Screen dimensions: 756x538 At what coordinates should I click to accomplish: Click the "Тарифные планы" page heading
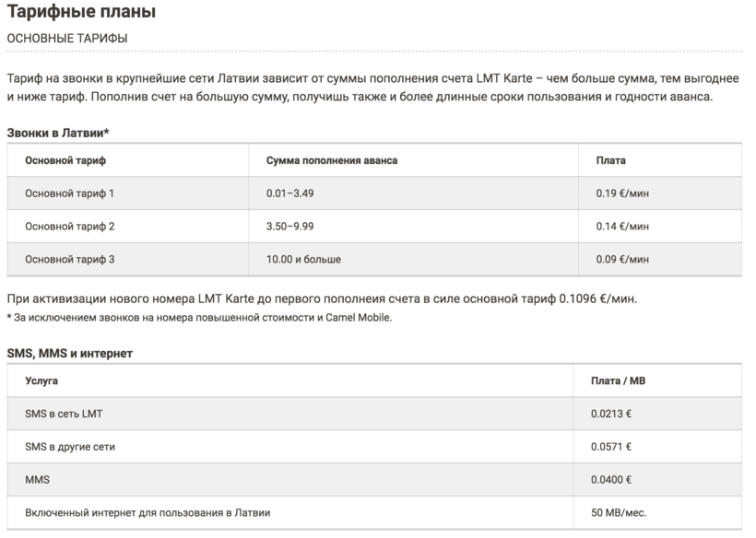coord(81,13)
